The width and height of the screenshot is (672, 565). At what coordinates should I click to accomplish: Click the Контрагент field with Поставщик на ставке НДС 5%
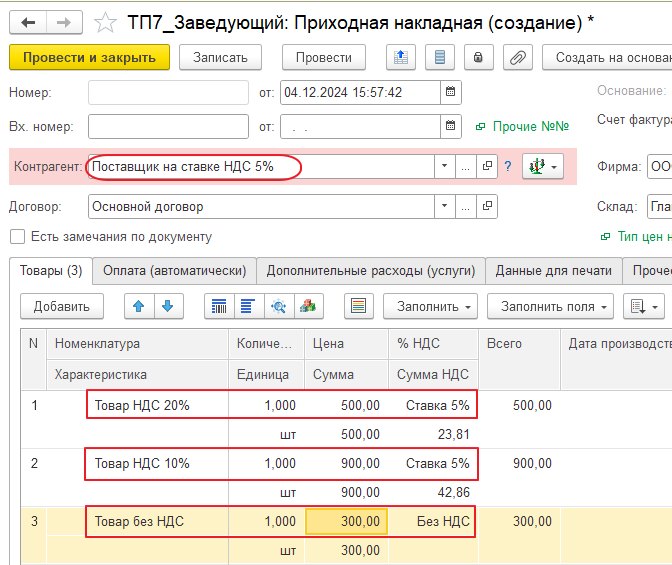261,166
